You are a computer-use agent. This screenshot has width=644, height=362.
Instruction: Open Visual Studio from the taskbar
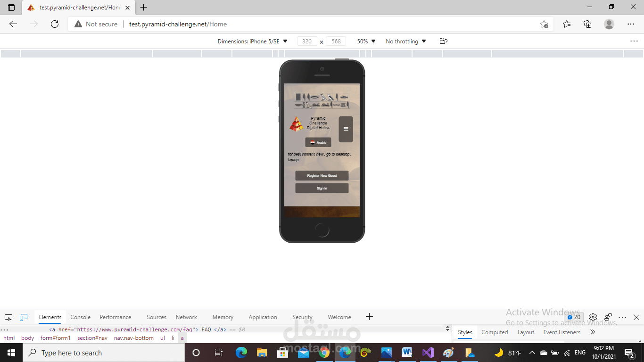(428, 353)
